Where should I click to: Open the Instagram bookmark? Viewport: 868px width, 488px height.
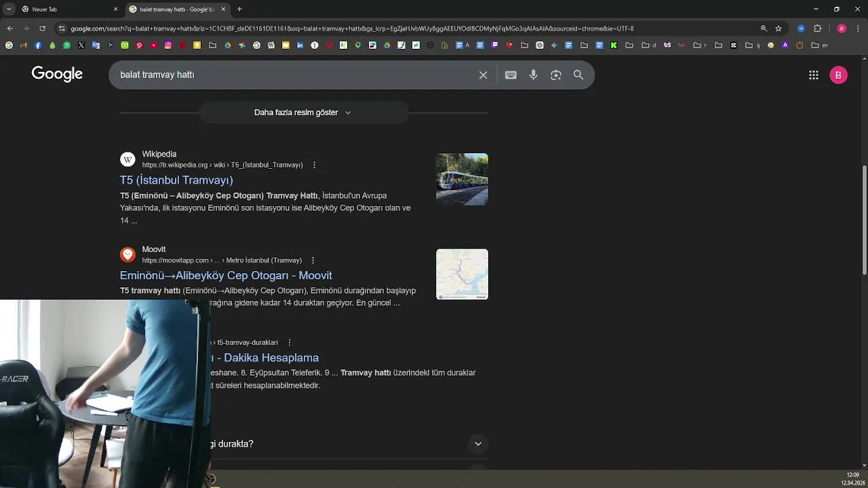[168, 45]
